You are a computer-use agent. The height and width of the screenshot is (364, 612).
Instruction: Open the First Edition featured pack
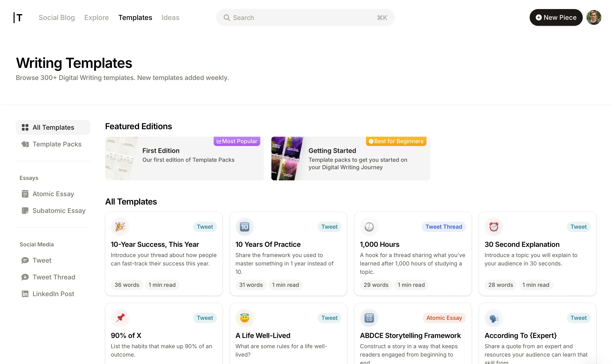184,159
